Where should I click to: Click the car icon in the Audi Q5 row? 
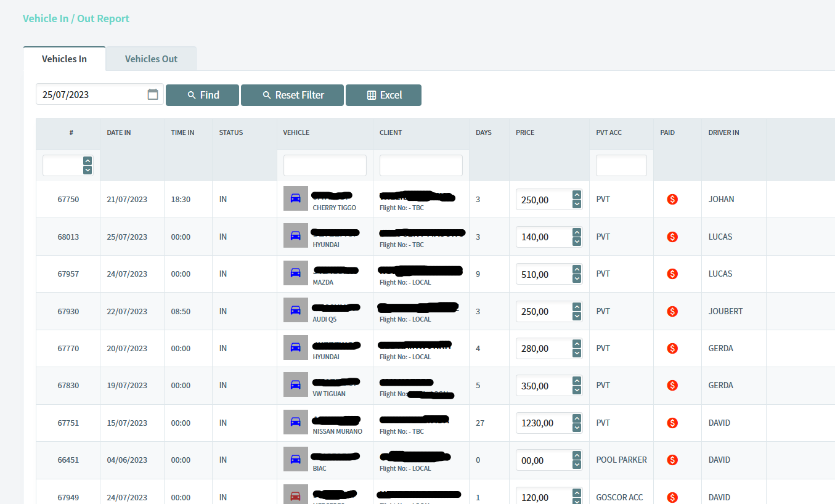tap(296, 311)
